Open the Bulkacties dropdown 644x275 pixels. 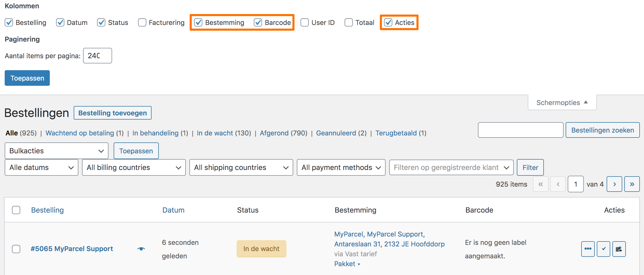point(56,151)
